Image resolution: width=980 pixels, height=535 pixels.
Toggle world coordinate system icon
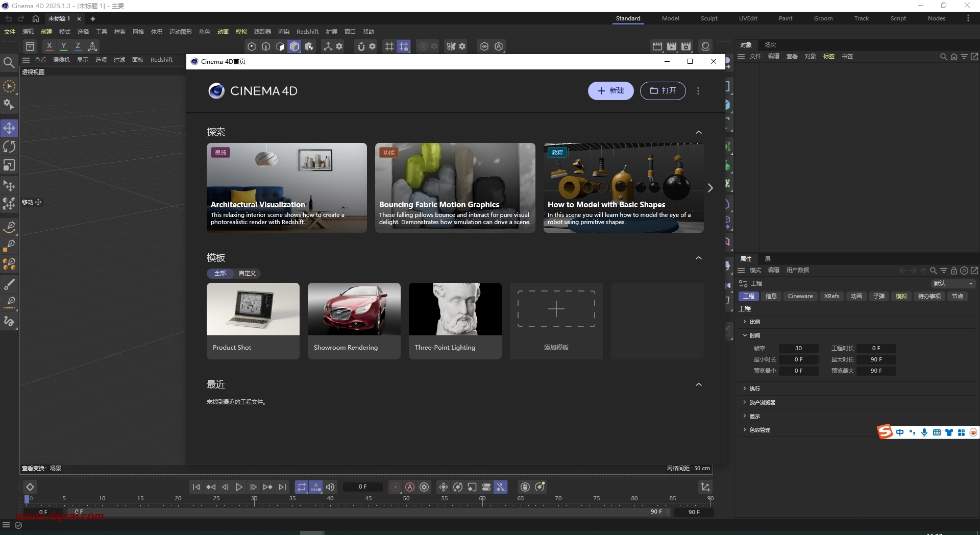point(92,46)
